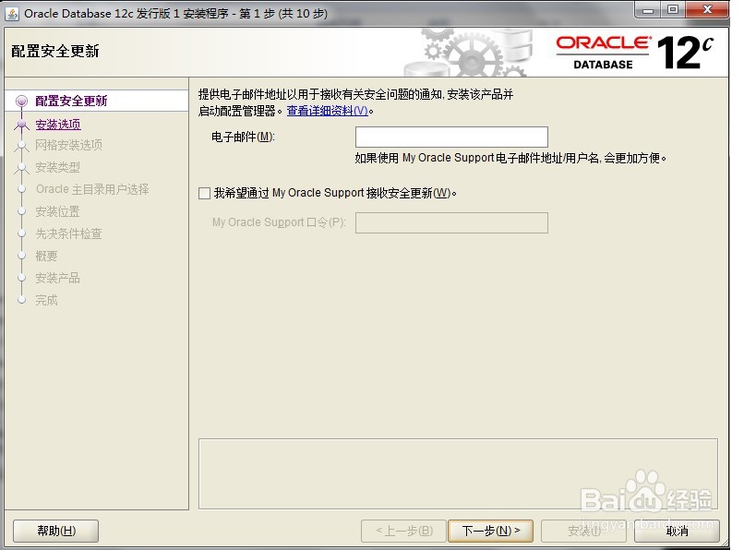Cancel the installer with 取消

coord(677,531)
